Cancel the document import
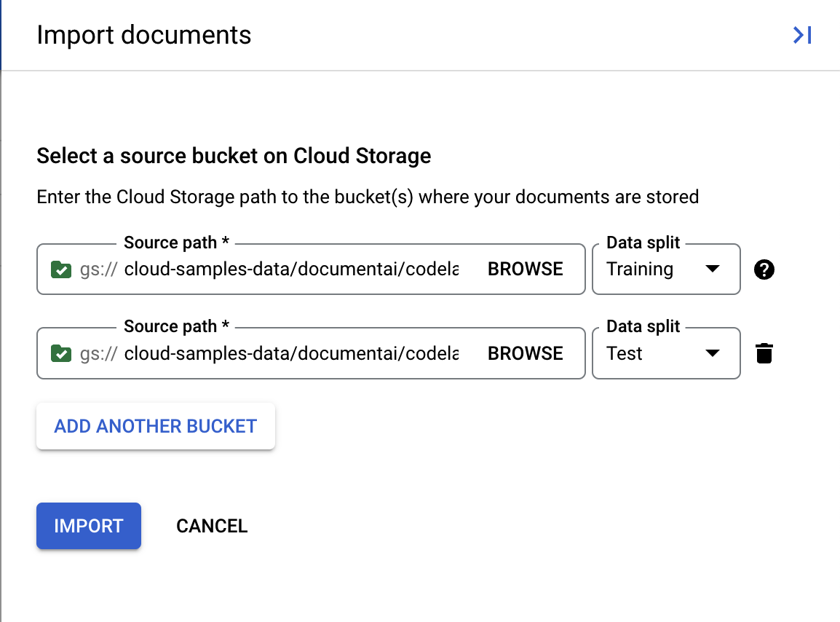840x622 pixels. pyautogui.click(x=212, y=526)
